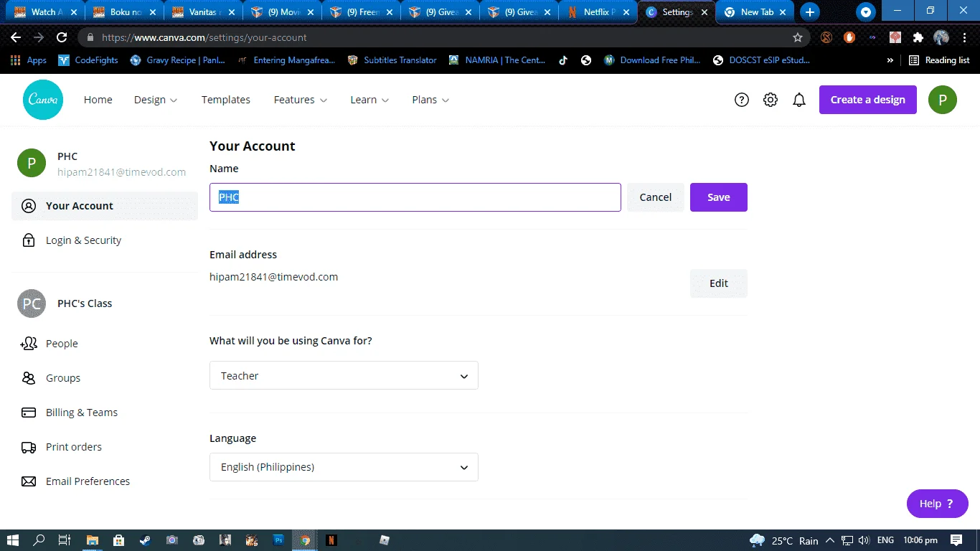Expand the Language dropdown
Screen dimensions: 980x551
point(344,467)
